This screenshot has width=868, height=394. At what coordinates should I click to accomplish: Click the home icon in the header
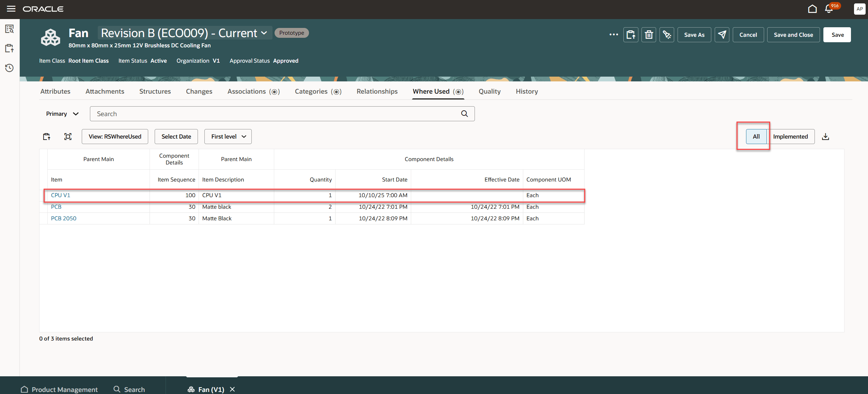coord(812,9)
